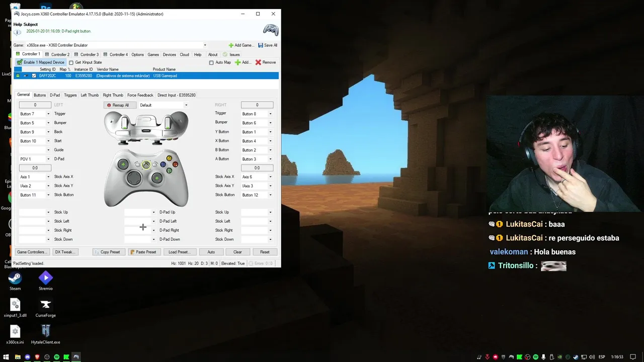Open the Devices tab
The image size is (644, 362).
coord(170,54)
